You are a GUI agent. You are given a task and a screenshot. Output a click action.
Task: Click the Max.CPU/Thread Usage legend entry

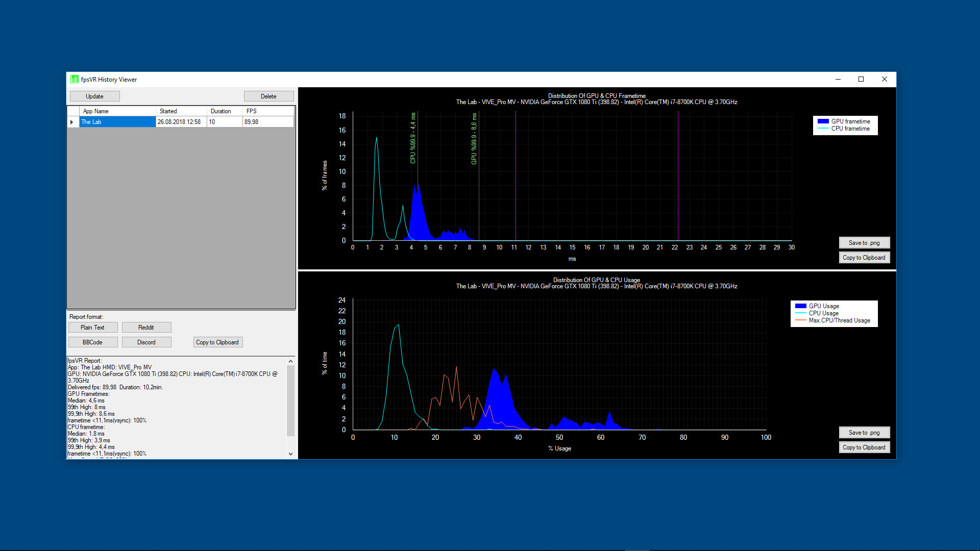[840, 320]
